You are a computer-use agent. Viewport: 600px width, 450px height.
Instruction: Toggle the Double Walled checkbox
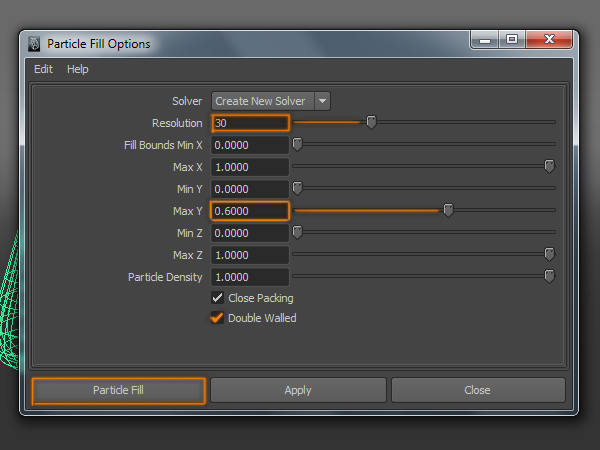pos(218,318)
